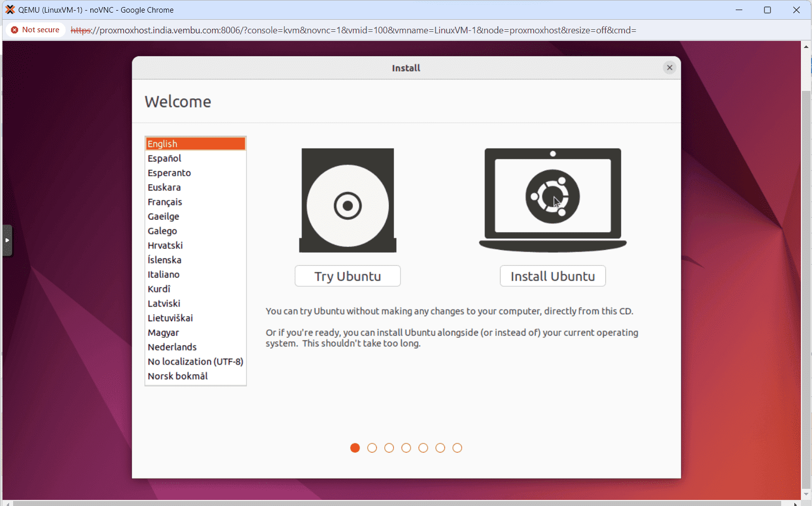Click the vertical scrollbar up arrow

pos(806,46)
